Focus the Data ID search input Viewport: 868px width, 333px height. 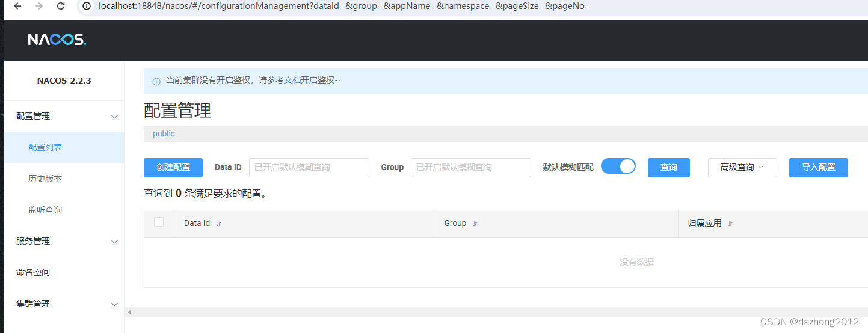tap(309, 168)
